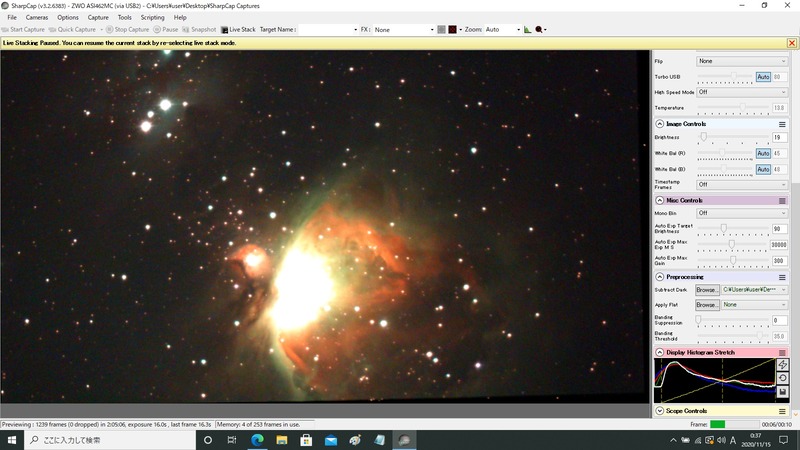Screen dimensions: 800x450
Task: Click the reset histogram stretch icon
Action: click(782, 378)
